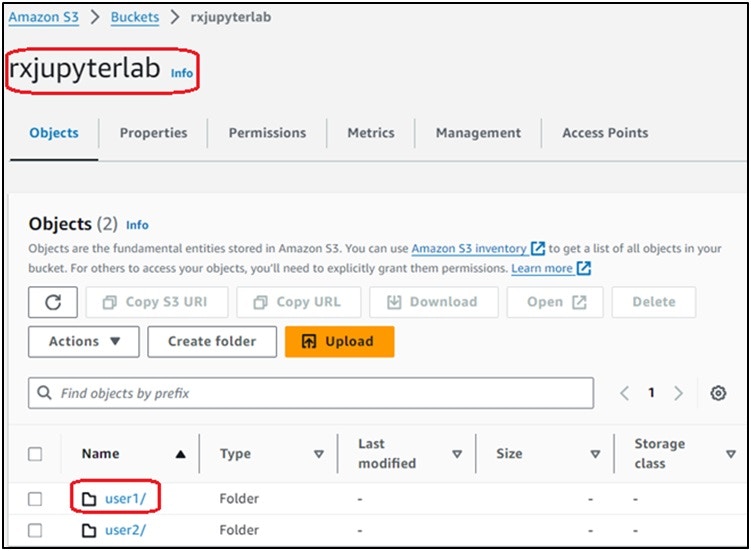This screenshot has width=751, height=551.
Task: Click the Create folder button
Action: click(x=212, y=342)
